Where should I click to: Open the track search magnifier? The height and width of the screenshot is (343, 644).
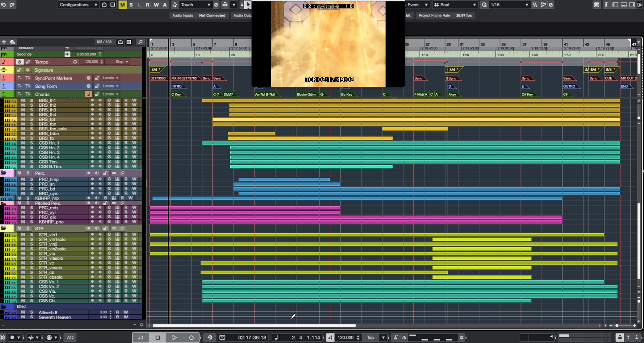140,42
